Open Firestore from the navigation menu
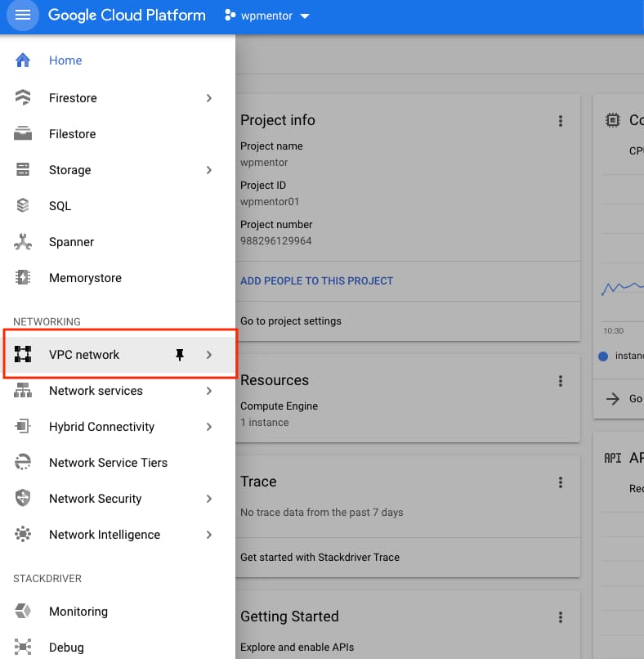The width and height of the screenshot is (644, 659). 118,98
